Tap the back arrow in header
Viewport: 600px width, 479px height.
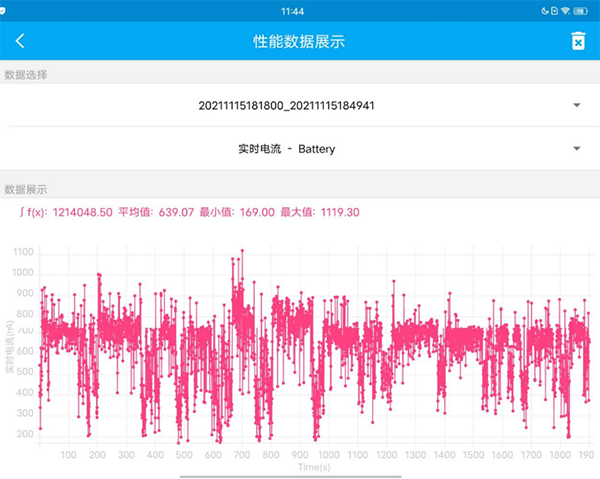20,41
